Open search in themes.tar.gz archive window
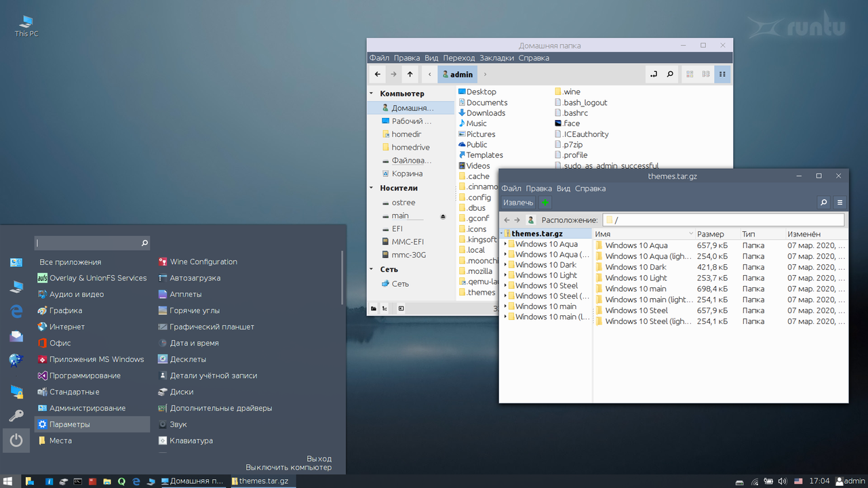This screenshot has height=488, width=868. click(x=823, y=202)
